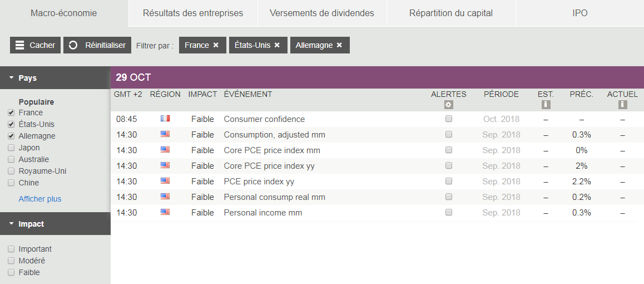The width and height of the screenshot is (644, 284).
Task: Enable the Japon country checkbox
Action: 11,148
